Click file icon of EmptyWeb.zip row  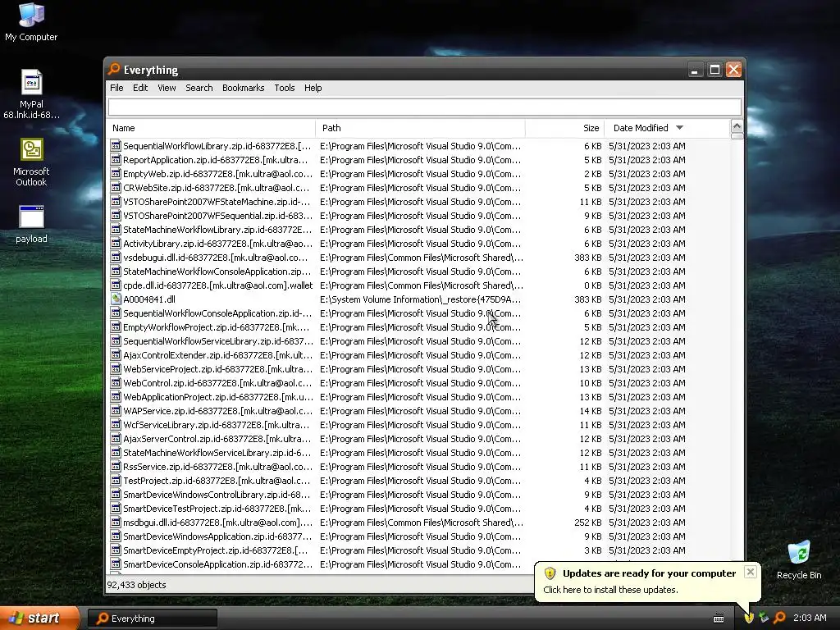click(116, 174)
